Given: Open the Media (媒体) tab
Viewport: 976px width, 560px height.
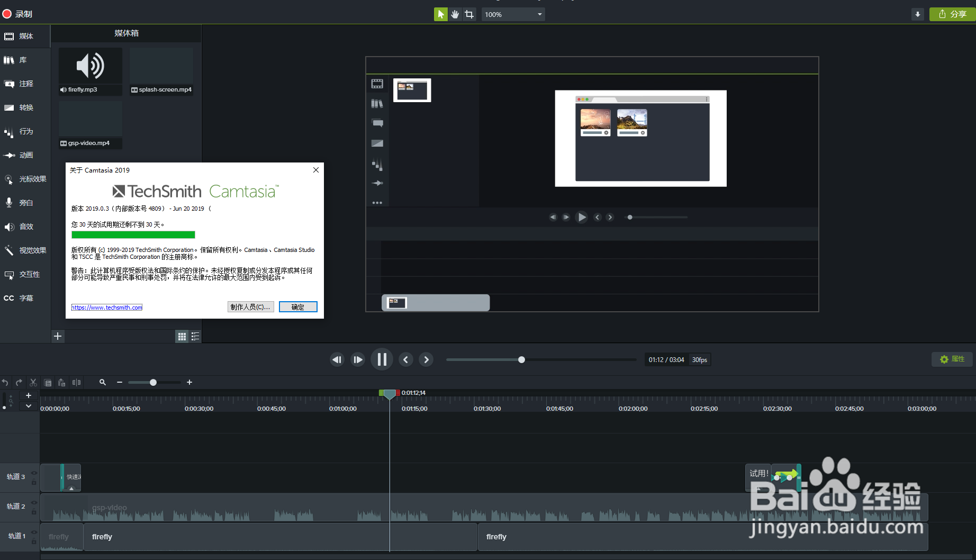Looking at the screenshot, I should pos(25,36).
